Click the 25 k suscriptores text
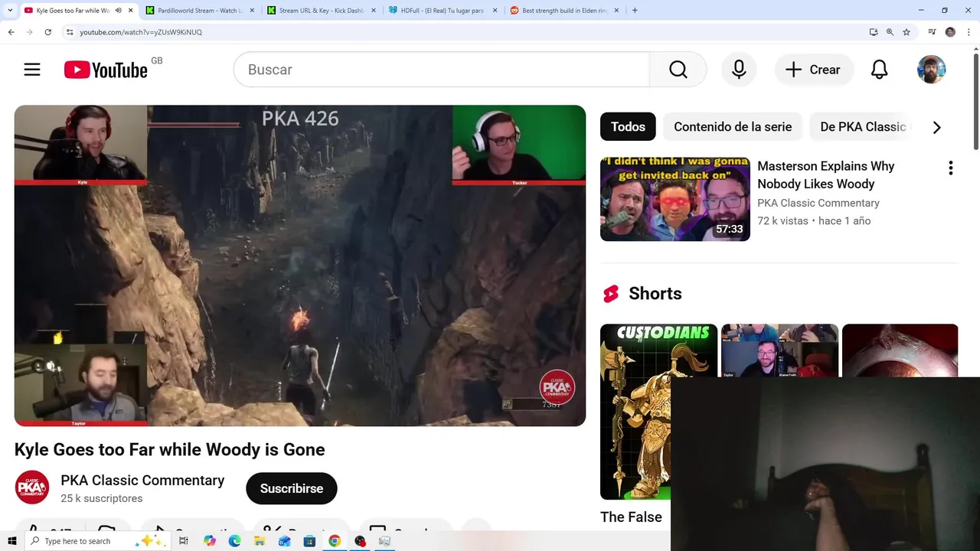Image resolution: width=980 pixels, height=551 pixels. (101, 498)
